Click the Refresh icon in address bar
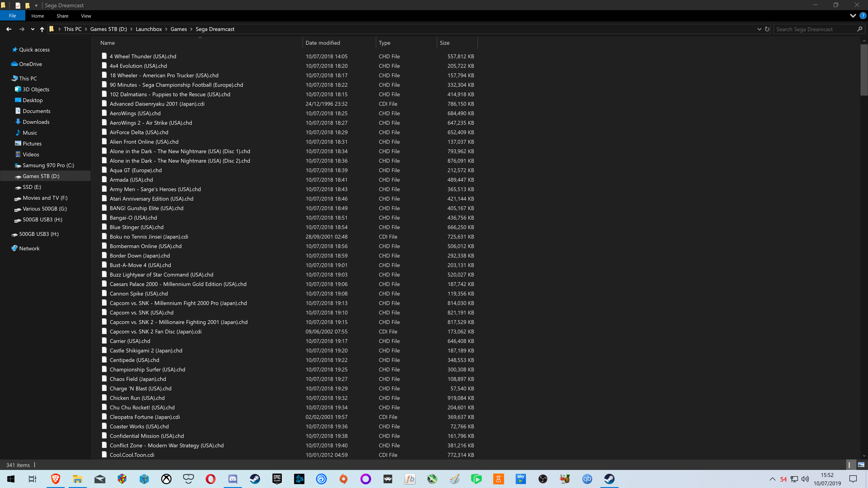Screen dimensions: 868x488 [x=767, y=29]
